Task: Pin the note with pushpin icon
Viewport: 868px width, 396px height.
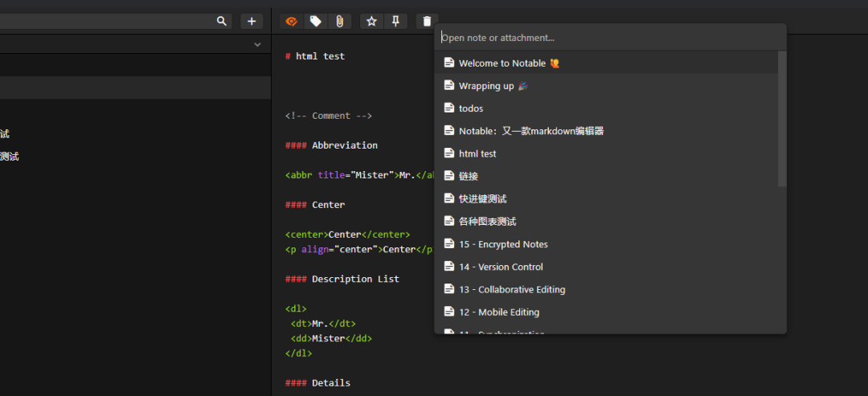Action: click(395, 21)
